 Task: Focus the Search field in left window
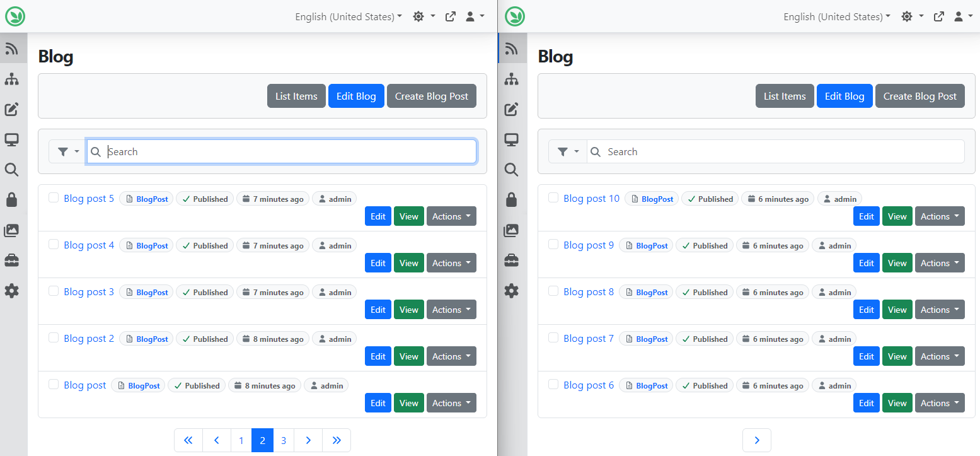pyautogui.click(x=281, y=151)
